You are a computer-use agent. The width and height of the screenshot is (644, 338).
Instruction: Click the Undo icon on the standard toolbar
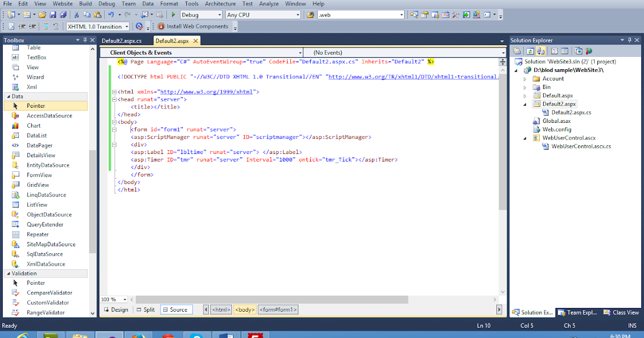point(112,14)
